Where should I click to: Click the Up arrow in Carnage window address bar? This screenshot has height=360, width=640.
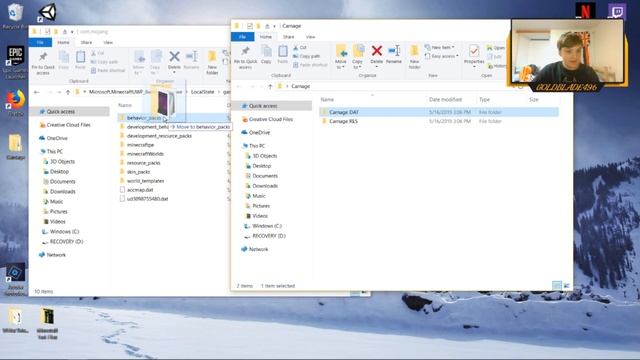click(x=270, y=87)
